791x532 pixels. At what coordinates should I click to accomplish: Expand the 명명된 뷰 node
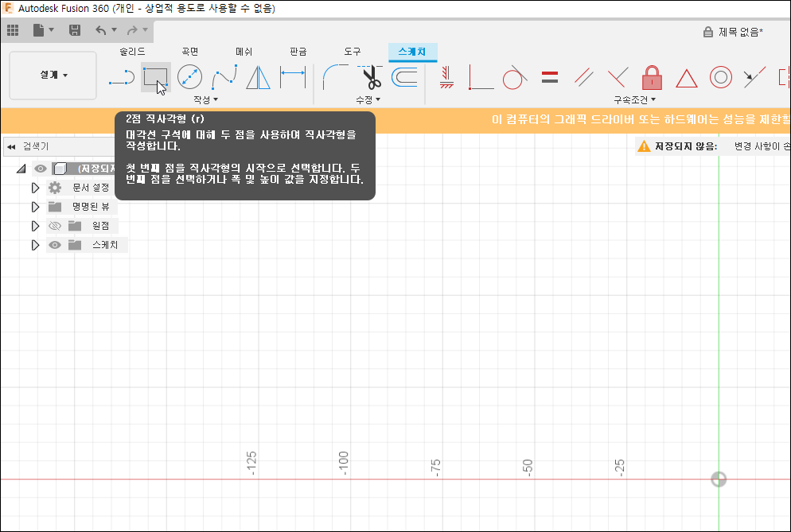pos(35,207)
